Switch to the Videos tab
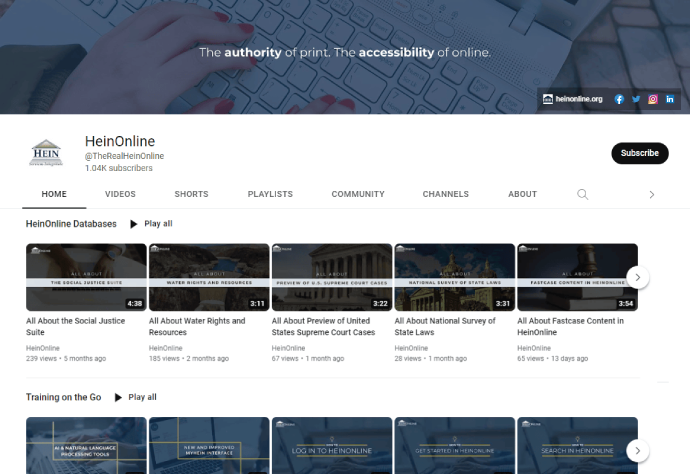The width and height of the screenshot is (690, 474). 120,194
